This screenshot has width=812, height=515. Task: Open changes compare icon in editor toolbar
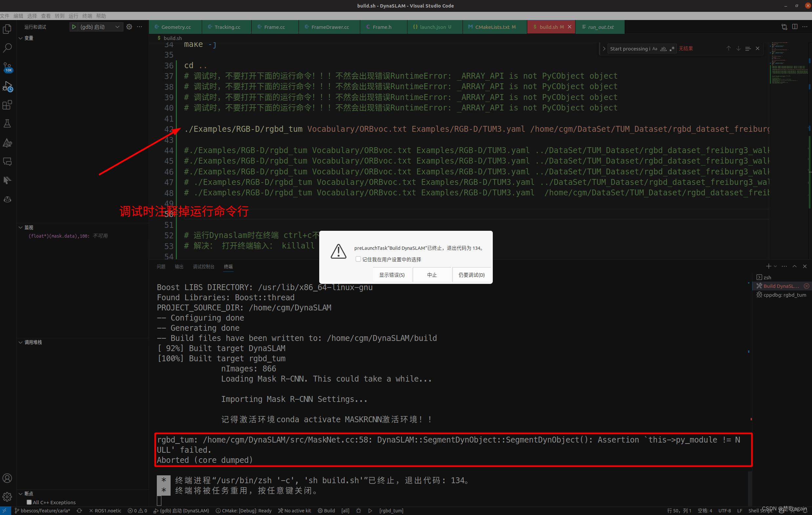[784, 27]
